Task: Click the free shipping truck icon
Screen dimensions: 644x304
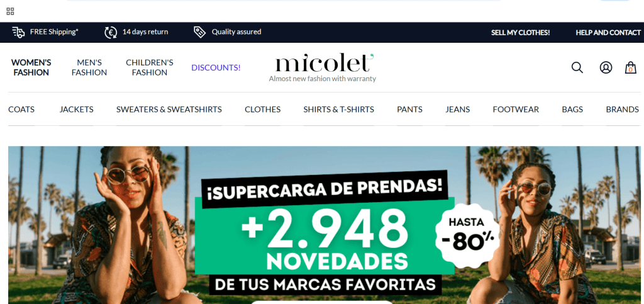Action: (18, 32)
